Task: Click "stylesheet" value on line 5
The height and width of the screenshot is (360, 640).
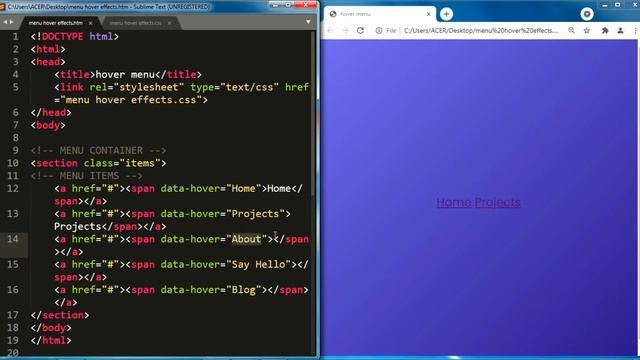Action: (149, 87)
